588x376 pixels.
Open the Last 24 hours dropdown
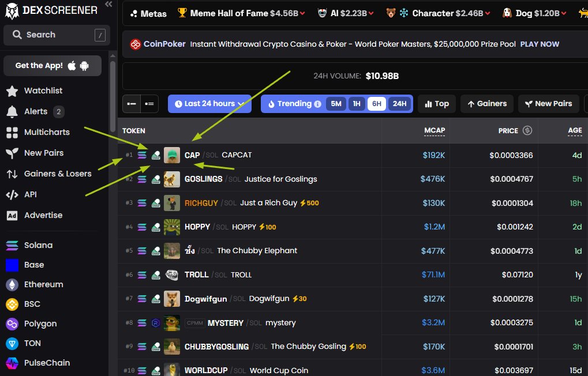click(x=209, y=104)
